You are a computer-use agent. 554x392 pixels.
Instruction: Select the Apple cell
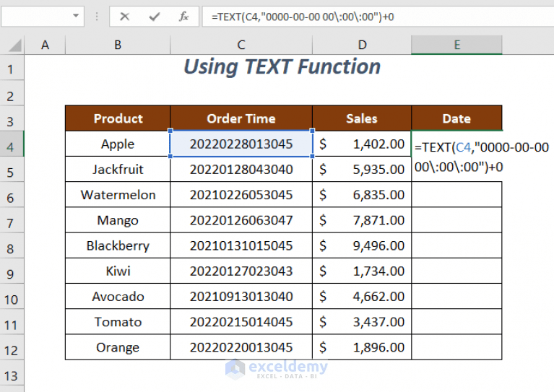[118, 144]
